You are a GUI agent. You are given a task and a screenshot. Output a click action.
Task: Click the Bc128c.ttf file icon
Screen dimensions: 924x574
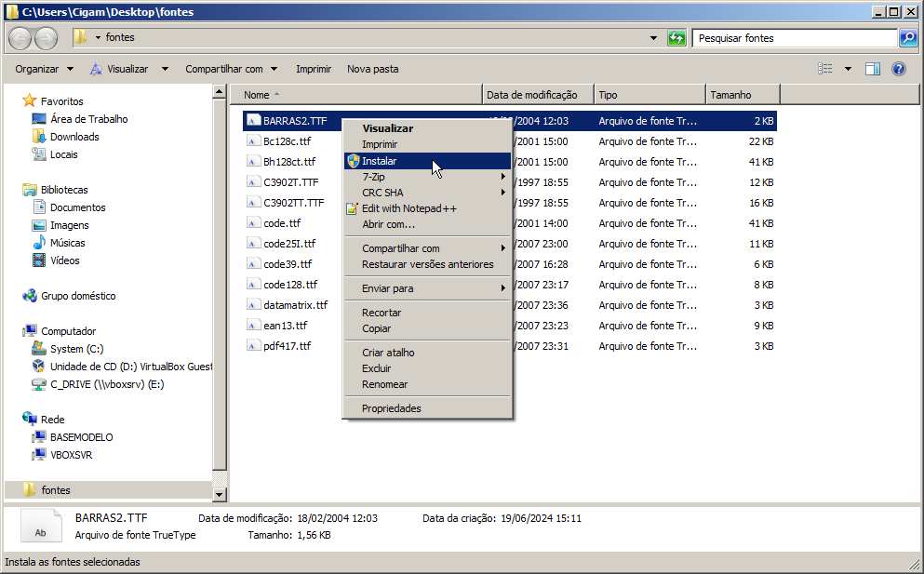click(253, 141)
